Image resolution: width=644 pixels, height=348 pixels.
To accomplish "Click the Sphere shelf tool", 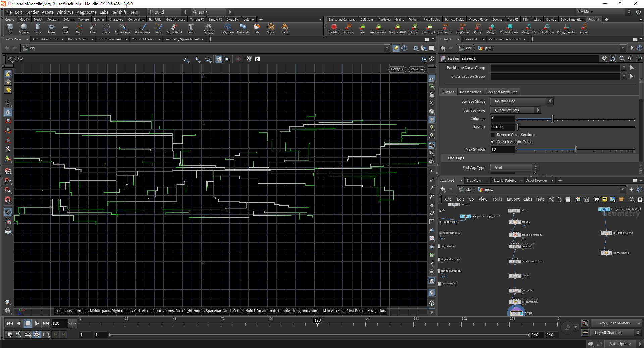I will pyautogui.click(x=24, y=28).
